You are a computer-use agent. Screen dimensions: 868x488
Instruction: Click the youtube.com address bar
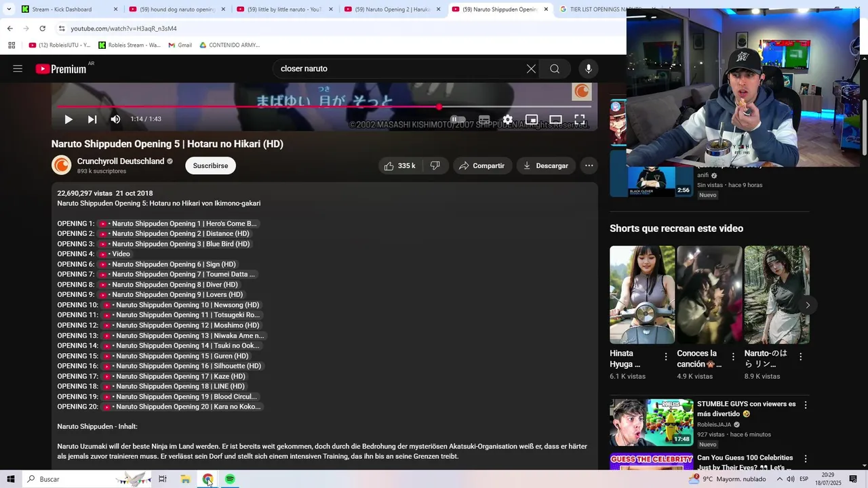[x=339, y=28]
